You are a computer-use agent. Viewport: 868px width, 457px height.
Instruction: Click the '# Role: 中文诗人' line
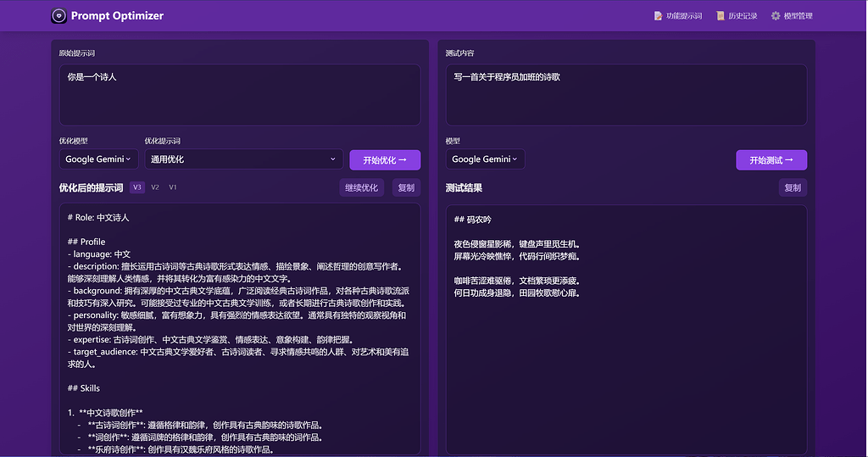[98, 218]
